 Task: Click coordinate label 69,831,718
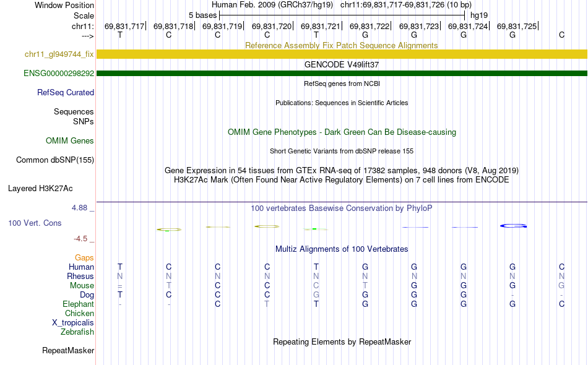coord(173,26)
